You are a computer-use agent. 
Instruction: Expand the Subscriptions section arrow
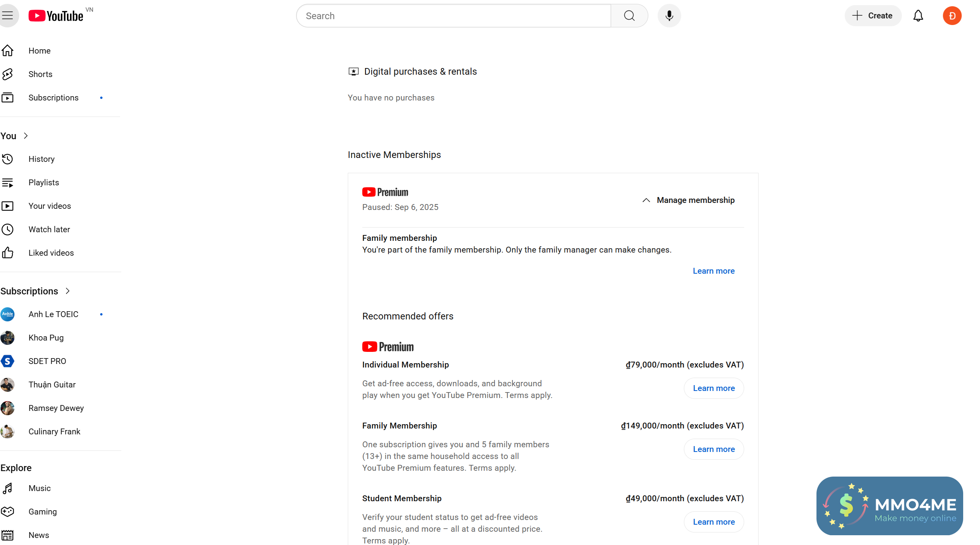(68, 291)
